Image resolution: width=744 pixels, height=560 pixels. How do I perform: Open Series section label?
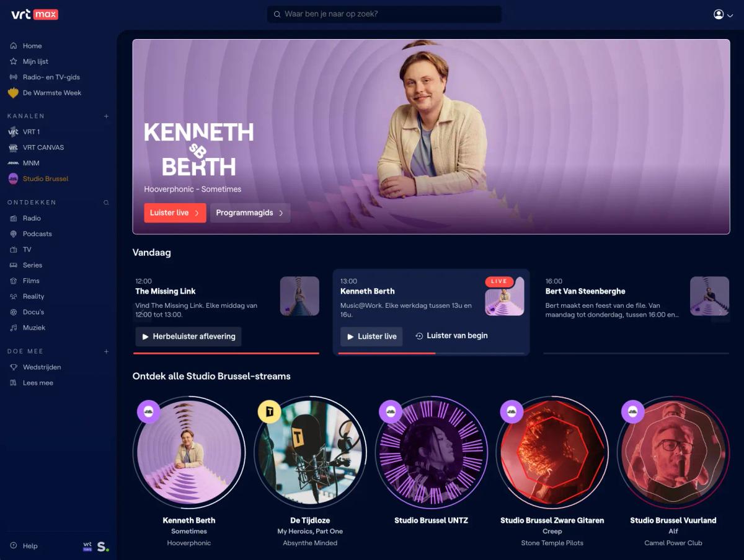(32, 265)
